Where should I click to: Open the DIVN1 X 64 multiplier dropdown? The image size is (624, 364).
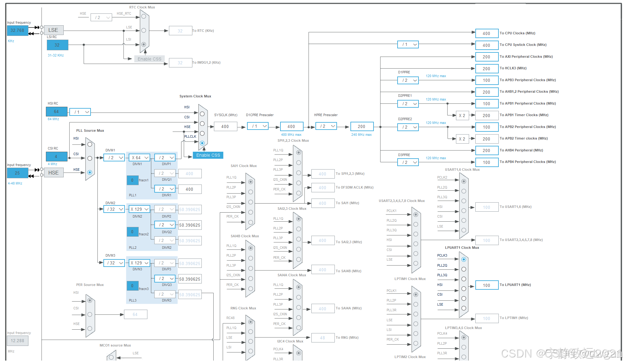(140, 158)
